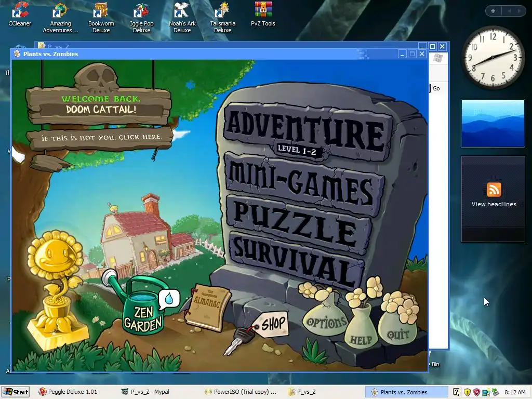This screenshot has height=399, width=532.
Task: Open PvZ Tools archive icon
Action: pyautogui.click(x=263, y=14)
